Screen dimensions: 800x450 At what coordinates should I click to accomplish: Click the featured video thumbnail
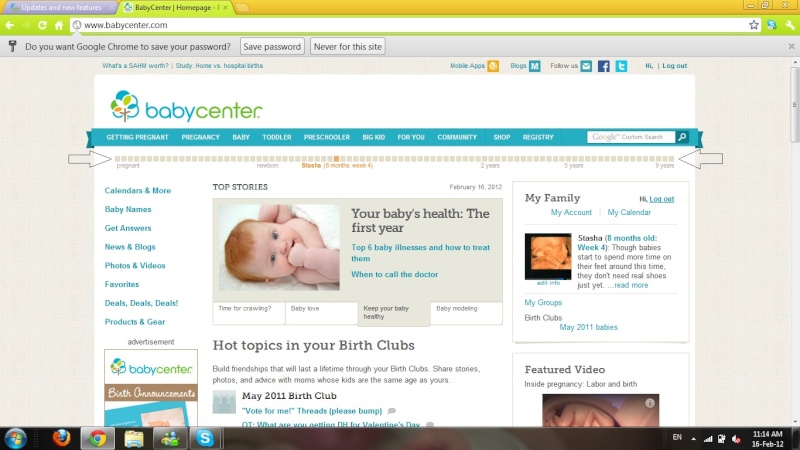[601, 410]
